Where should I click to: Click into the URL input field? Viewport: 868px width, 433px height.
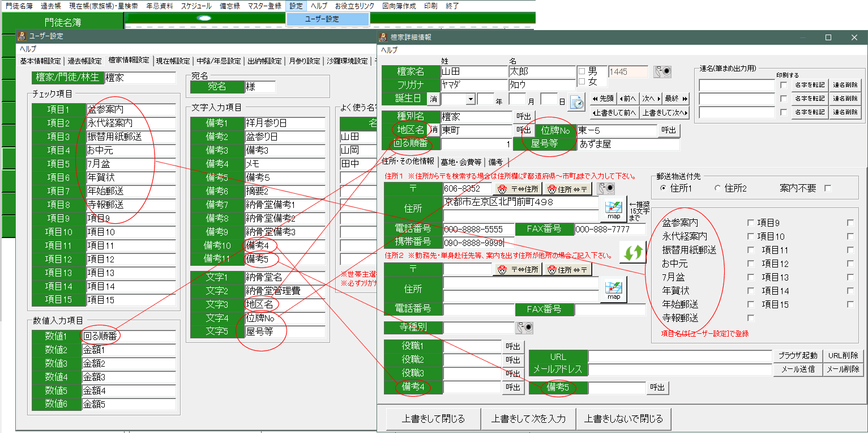click(x=680, y=356)
